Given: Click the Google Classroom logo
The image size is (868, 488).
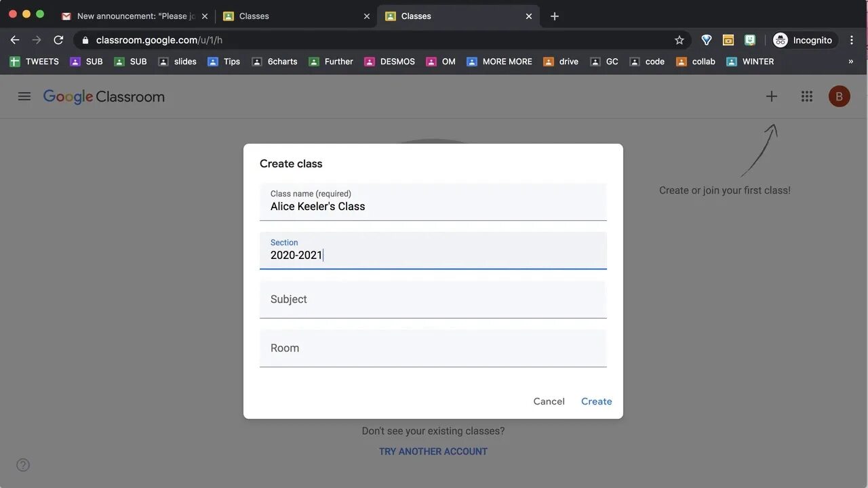Looking at the screenshot, I should tap(104, 97).
